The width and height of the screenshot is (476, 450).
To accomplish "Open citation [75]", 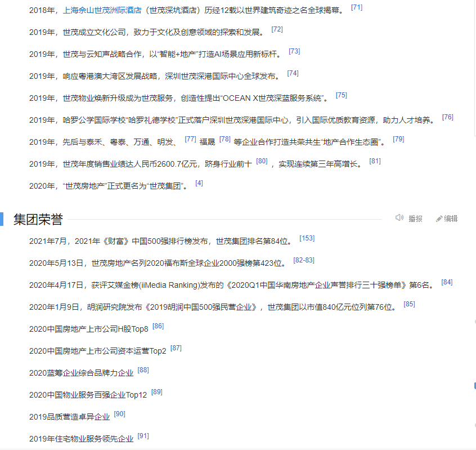I will point(341,95).
